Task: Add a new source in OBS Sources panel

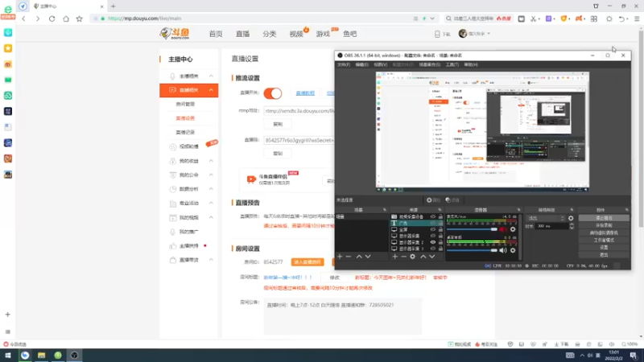Action: pyautogui.click(x=394, y=257)
